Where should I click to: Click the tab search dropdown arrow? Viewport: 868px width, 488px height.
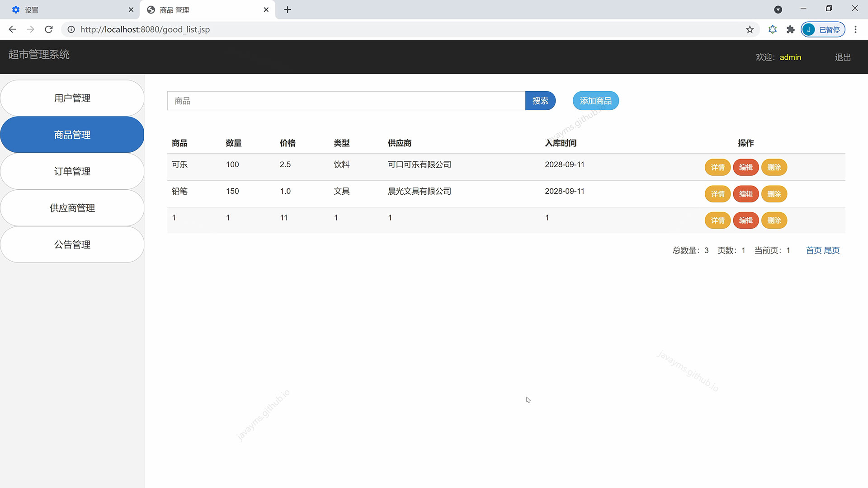click(778, 9)
